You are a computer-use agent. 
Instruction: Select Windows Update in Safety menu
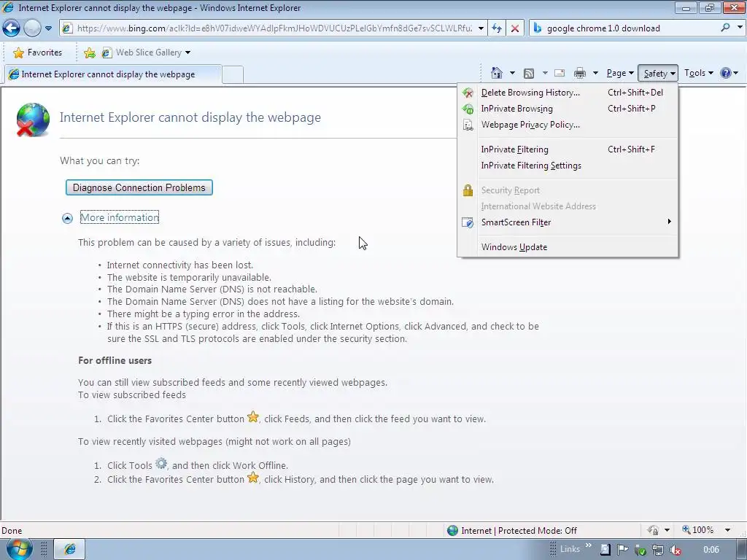(x=568, y=247)
